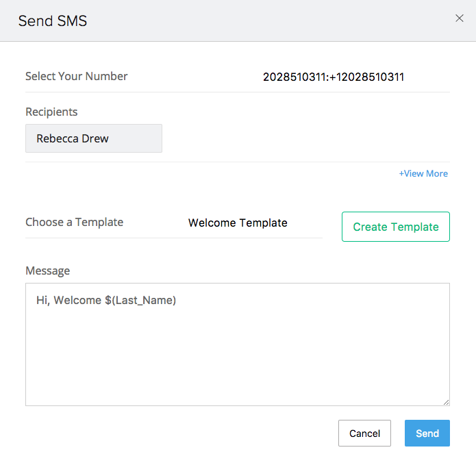The width and height of the screenshot is (476, 465).
Task: Click the message box resize handle
Action: (446, 402)
